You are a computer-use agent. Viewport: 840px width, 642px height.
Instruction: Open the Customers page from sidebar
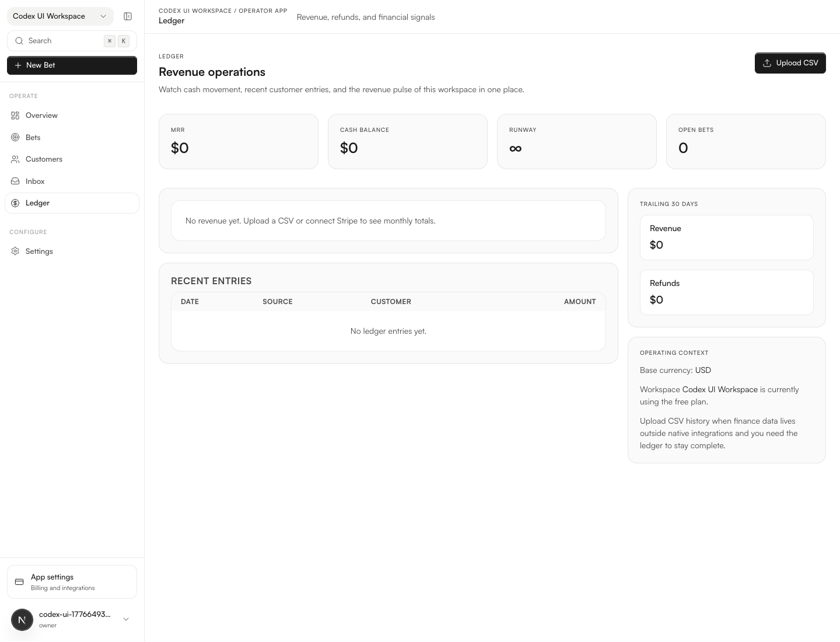pos(44,159)
